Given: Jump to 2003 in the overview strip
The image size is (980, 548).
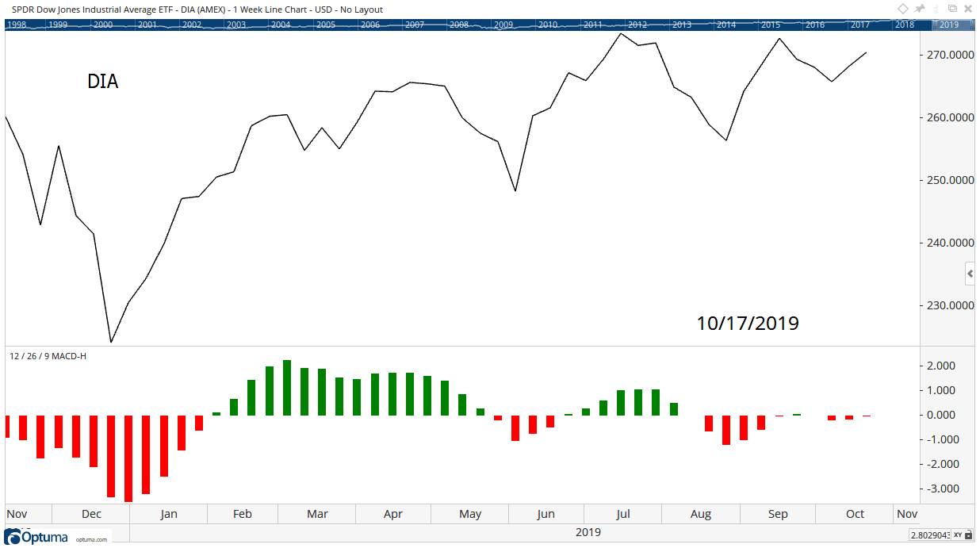Looking at the screenshot, I should [236, 25].
